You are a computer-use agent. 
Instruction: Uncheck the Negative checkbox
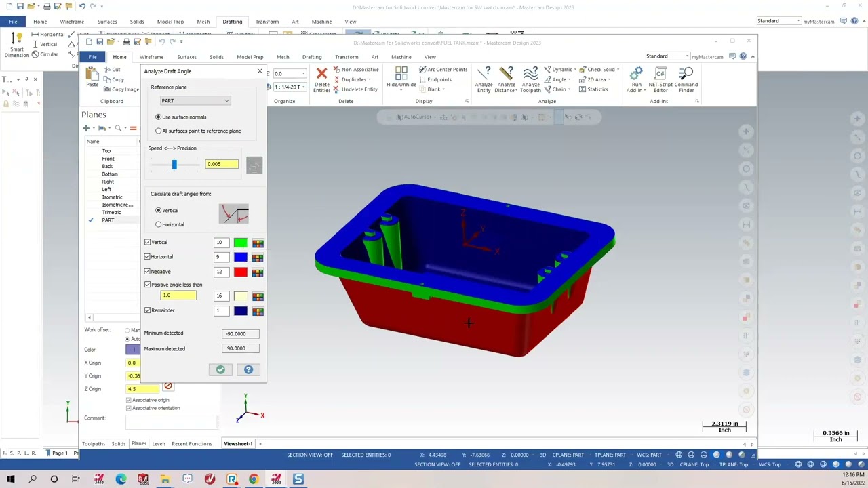coord(148,271)
